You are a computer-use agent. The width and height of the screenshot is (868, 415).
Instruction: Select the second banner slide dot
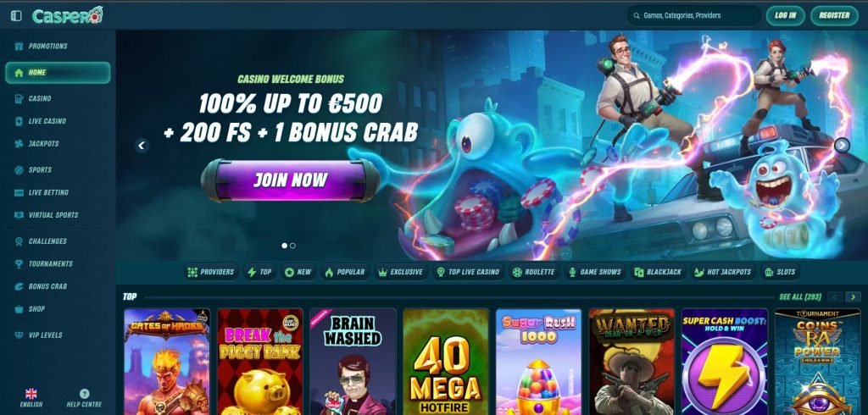292,246
